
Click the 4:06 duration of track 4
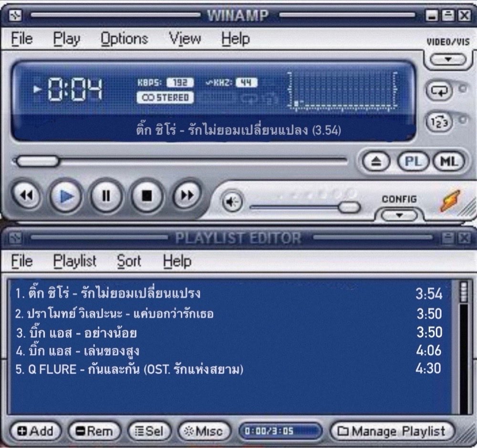429,350
